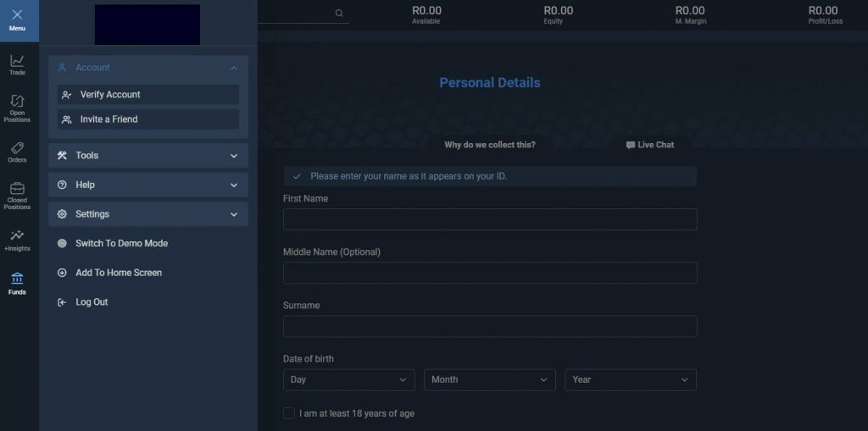View Closed Positions briefcase icon
Viewport: 868px width, 431px height.
click(x=17, y=188)
